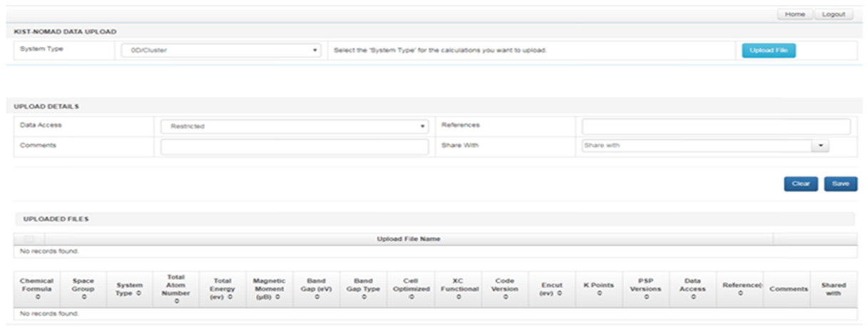This screenshot has width=868, height=331.
Task: Tick the select-all checkbox in Uploaded Files
Action: coord(29,239)
